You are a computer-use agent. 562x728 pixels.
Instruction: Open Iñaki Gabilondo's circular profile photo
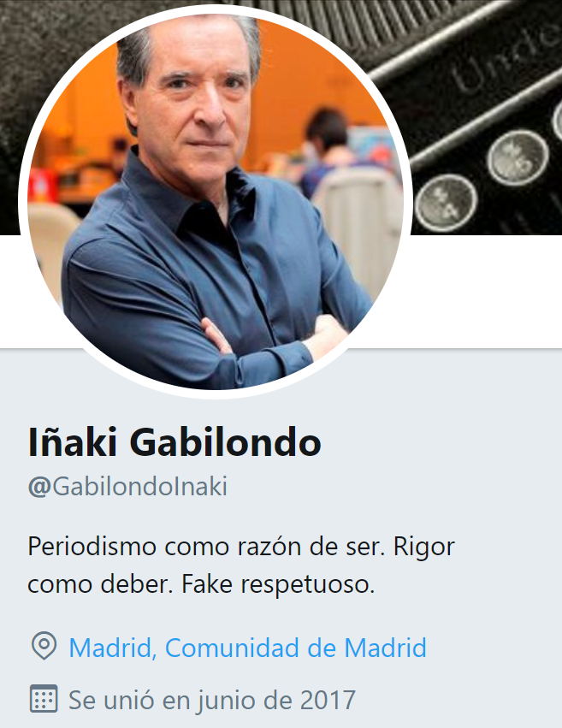coord(216,202)
